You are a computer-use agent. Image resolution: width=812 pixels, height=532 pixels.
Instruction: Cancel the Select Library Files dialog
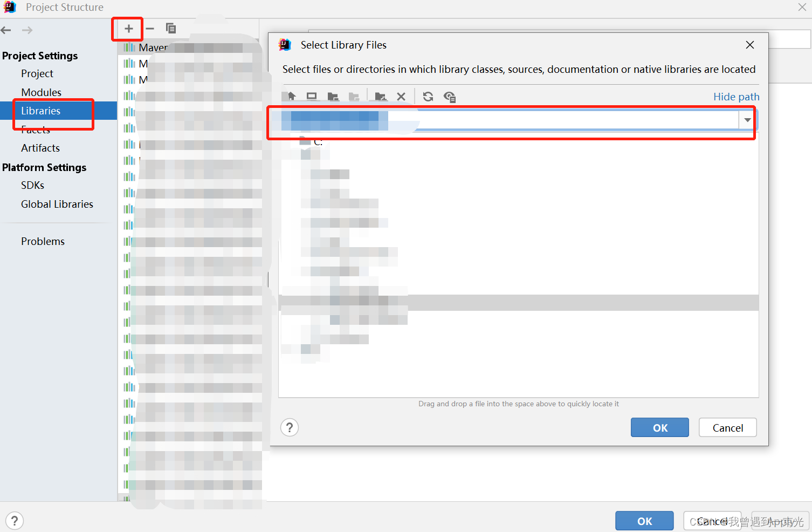click(x=728, y=427)
